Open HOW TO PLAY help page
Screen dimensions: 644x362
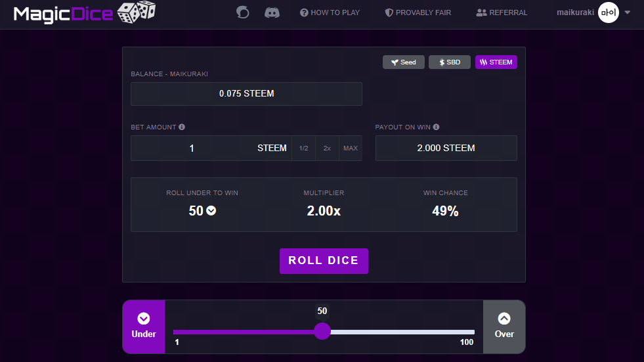(330, 12)
